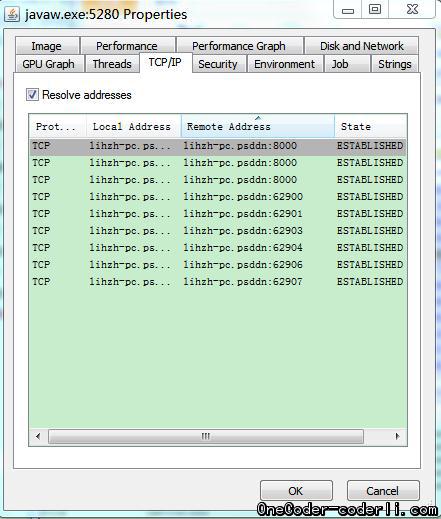Select the Disk and Network tab
Image resolution: width=441 pixels, height=519 pixels.
362,46
